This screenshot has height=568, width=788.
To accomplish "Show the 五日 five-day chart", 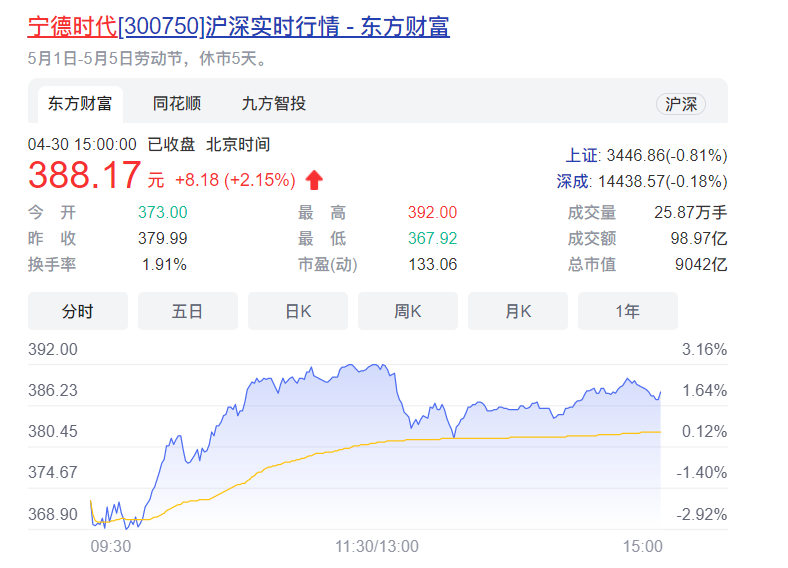I will pos(188,311).
